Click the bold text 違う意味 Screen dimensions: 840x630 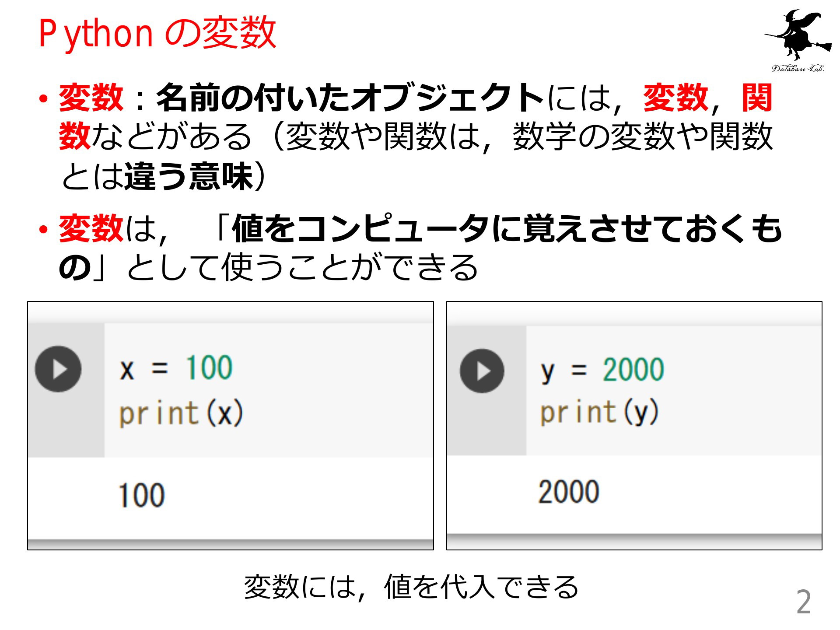tap(189, 176)
